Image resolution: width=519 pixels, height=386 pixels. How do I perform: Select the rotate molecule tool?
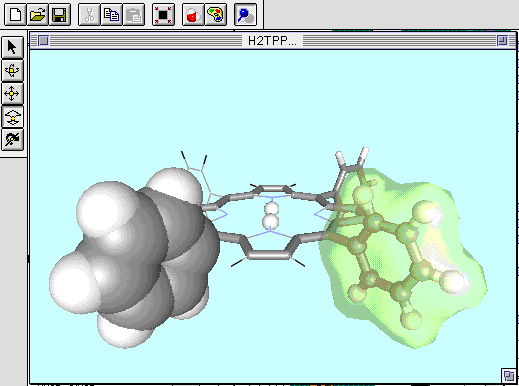tap(12, 70)
